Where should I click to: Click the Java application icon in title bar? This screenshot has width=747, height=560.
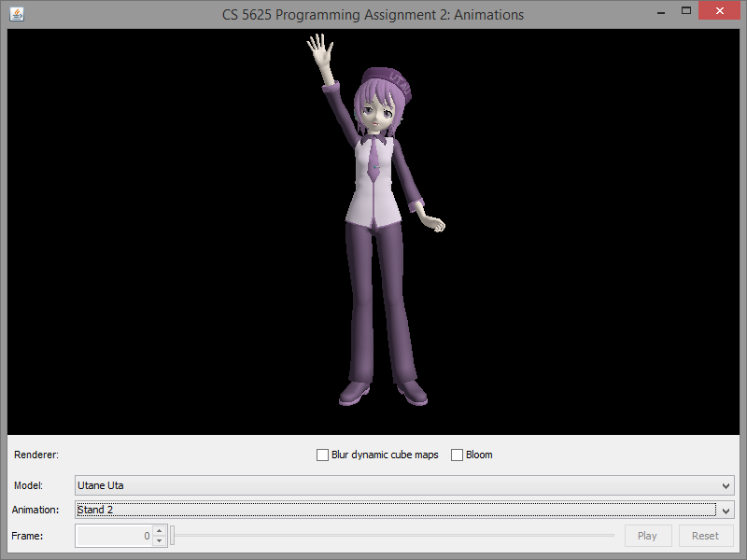17,14
